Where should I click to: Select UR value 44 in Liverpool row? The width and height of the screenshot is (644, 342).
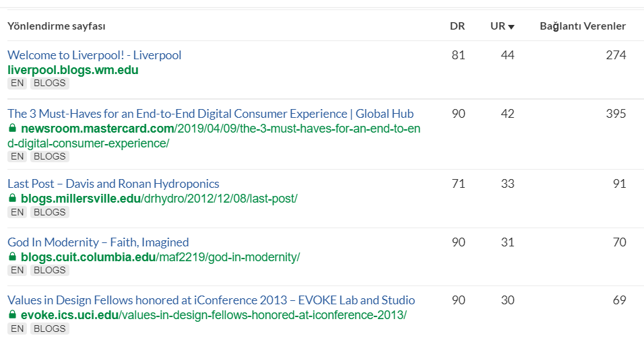coord(508,55)
